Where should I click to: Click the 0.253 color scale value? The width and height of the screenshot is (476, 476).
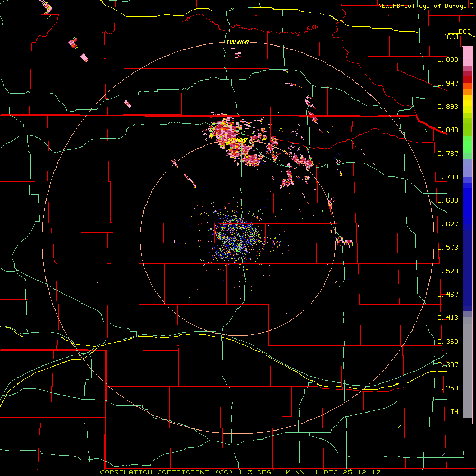pos(448,388)
